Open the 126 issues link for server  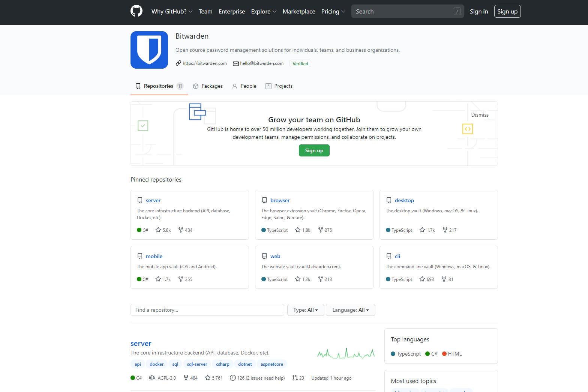257,378
